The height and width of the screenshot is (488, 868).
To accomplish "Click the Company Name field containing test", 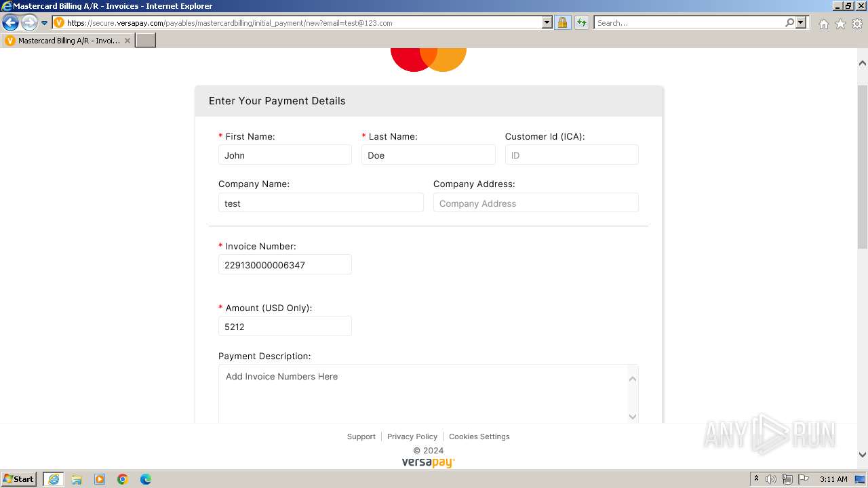I will click(x=321, y=203).
